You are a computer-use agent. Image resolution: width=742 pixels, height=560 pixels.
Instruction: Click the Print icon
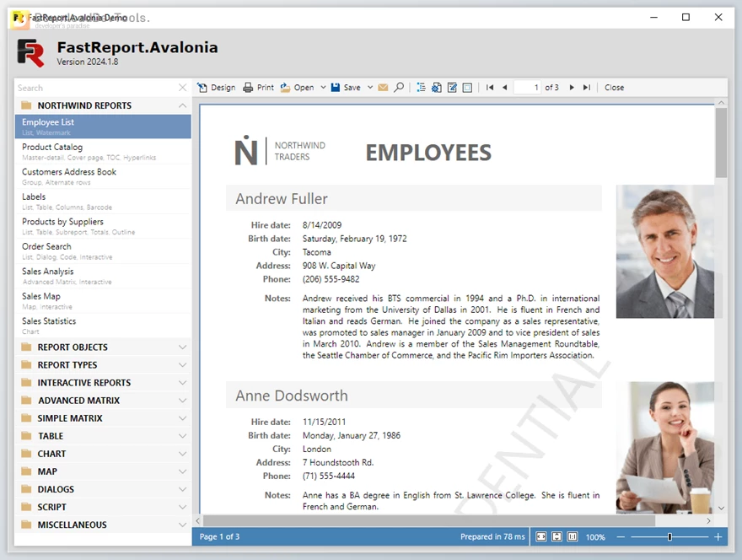coord(248,88)
